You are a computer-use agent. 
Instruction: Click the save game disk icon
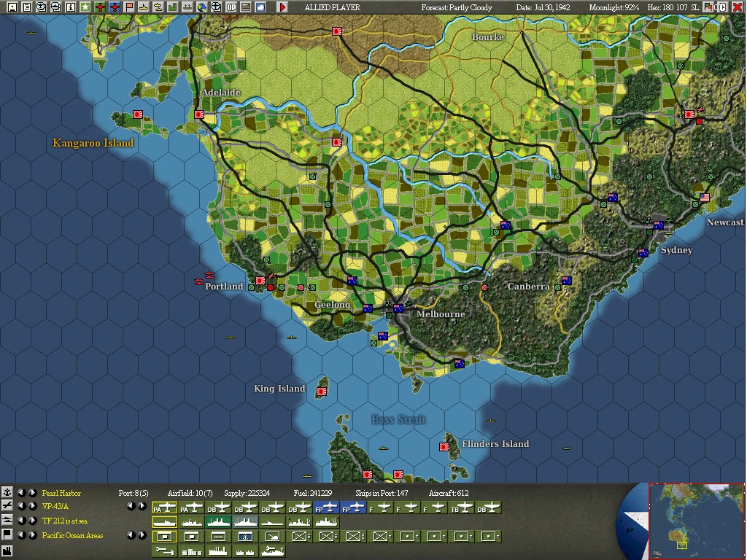click(x=12, y=7)
